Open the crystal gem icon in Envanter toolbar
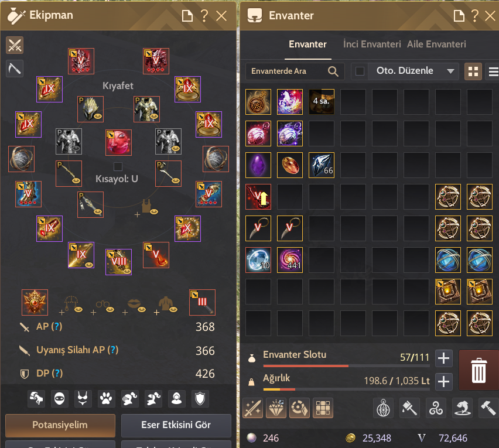499x448 pixels. point(276,408)
